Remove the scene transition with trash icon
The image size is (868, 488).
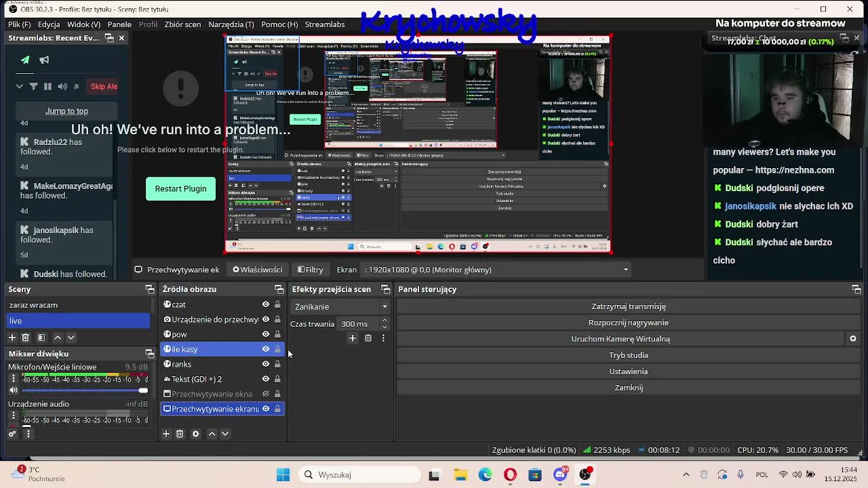point(368,338)
